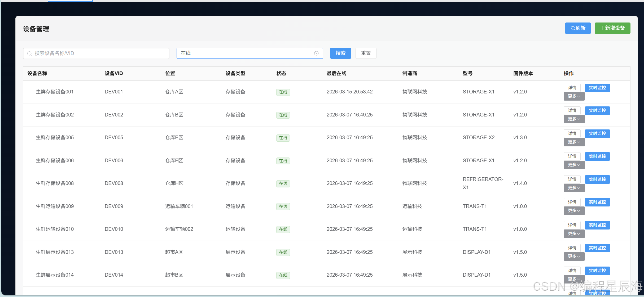Open 详情 for 生鲜存储设备002
Screen dimensions: 644x297
pyautogui.click(x=572, y=110)
